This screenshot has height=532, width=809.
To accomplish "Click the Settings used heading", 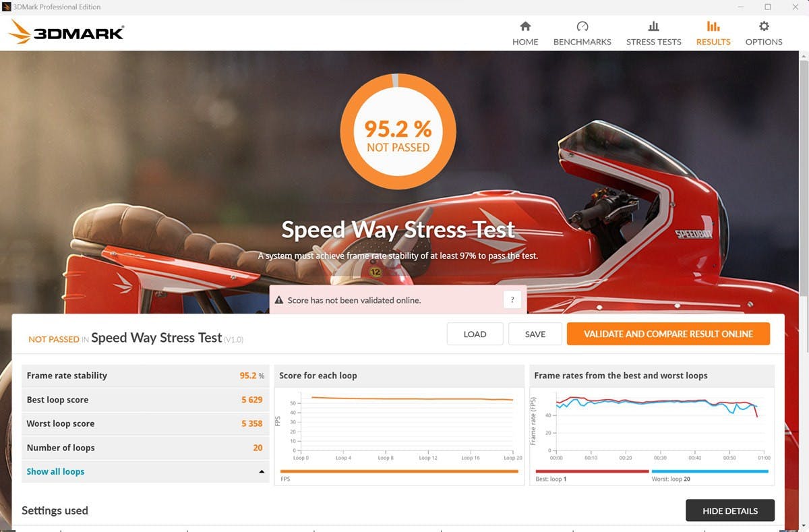I will pyautogui.click(x=55, y=510).
